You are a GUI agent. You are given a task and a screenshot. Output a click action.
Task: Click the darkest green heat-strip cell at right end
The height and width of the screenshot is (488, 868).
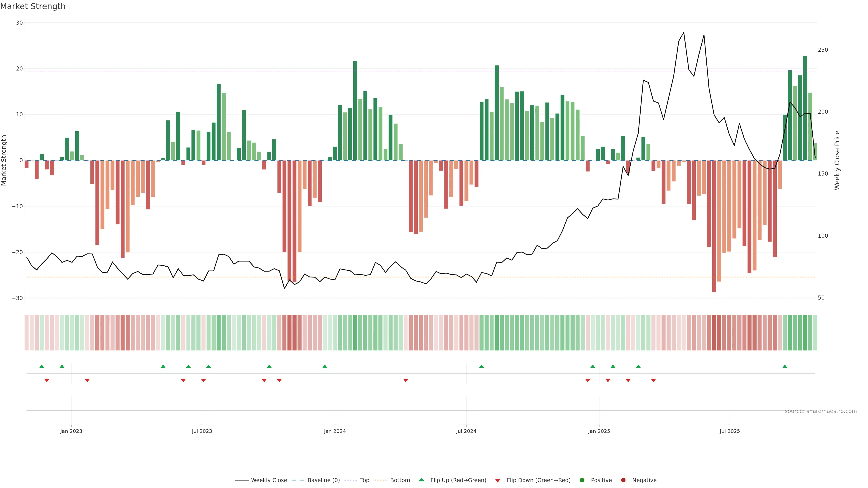tap(805, 333)
